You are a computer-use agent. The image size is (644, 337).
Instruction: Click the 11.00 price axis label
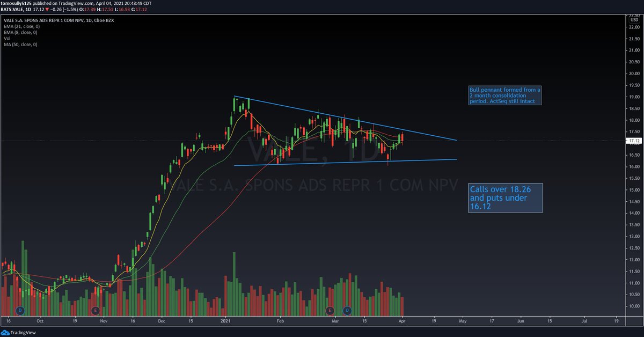(x=633, y=283)
